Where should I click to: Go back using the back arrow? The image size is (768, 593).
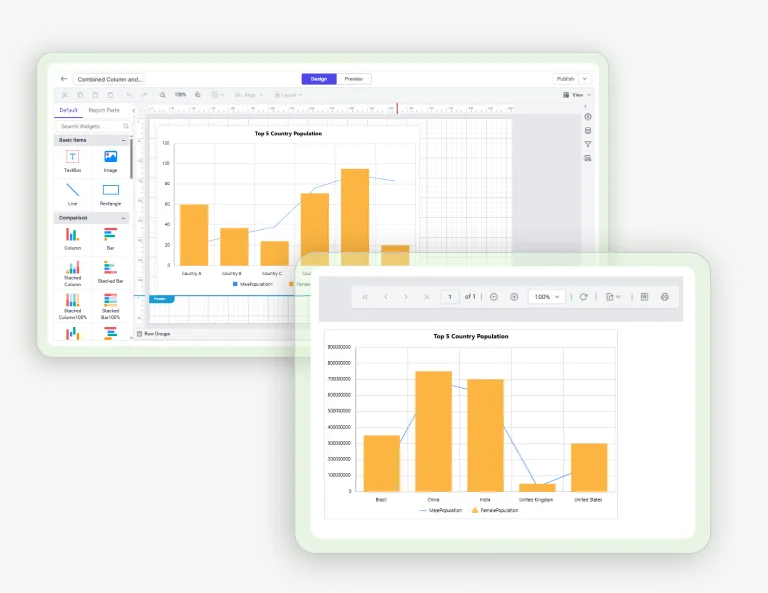(x=64, y=79)
